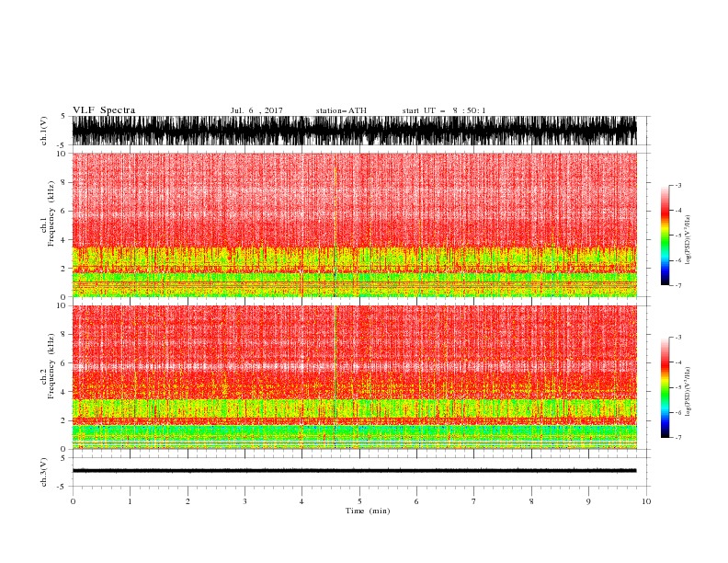
Task: Click the "9" tick on Time axis
Action: [588, 501]
